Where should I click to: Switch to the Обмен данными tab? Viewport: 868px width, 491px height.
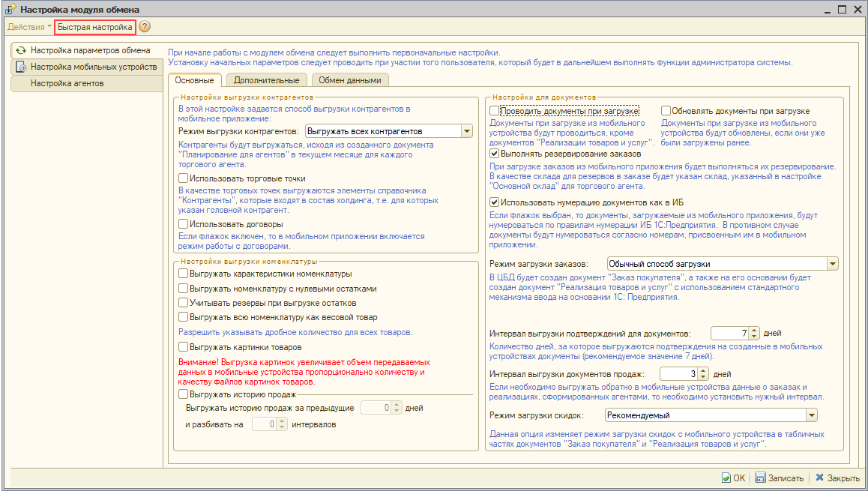coord(350,80)
